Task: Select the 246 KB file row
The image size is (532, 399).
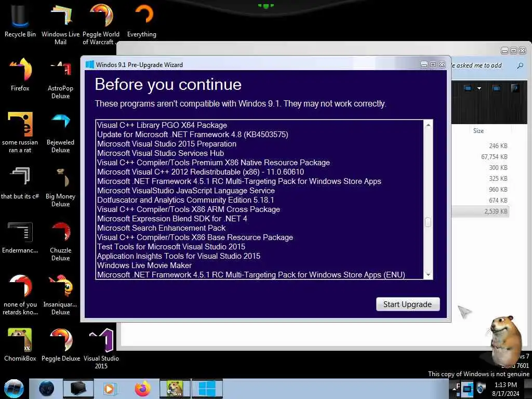Action: pos(480,146)
